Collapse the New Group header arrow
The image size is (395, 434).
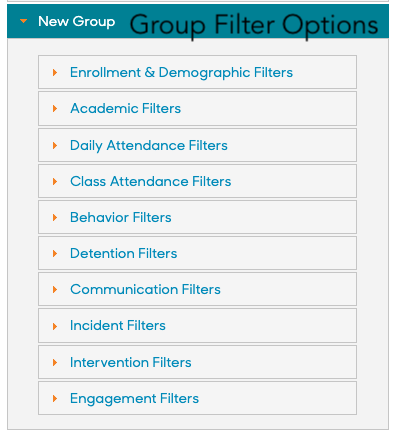pos(23,22)
